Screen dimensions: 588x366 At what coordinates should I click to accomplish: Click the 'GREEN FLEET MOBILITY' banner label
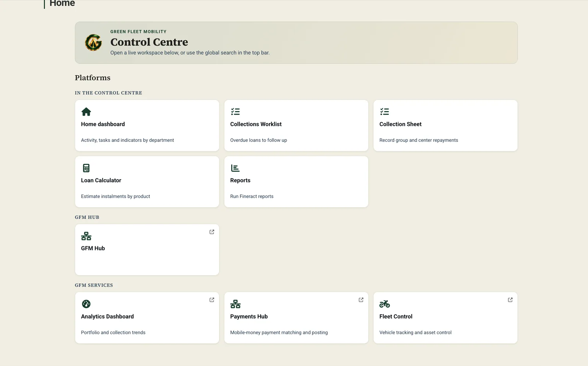click(x=138, y=32)
